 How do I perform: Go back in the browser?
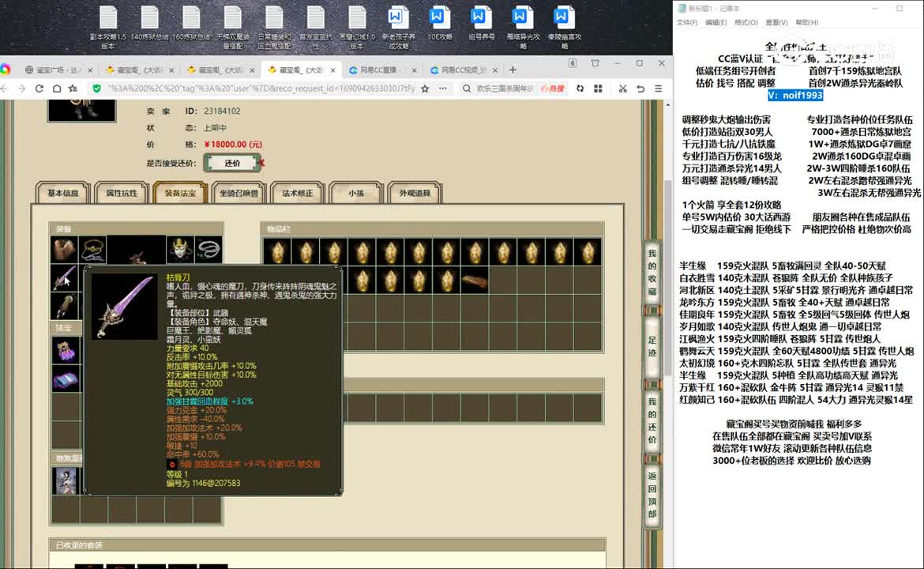tap(4, 89)
